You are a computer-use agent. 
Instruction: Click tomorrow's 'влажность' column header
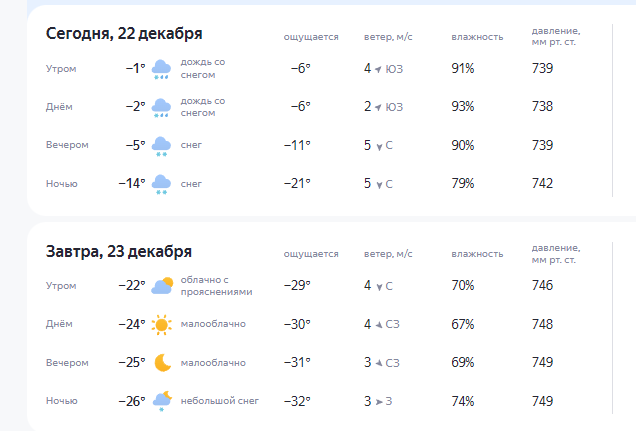click(x=476, y=254)
